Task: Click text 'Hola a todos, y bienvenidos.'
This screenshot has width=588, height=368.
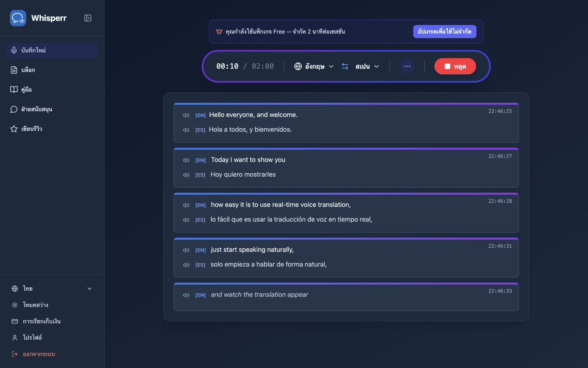Action: coord(250,130)
